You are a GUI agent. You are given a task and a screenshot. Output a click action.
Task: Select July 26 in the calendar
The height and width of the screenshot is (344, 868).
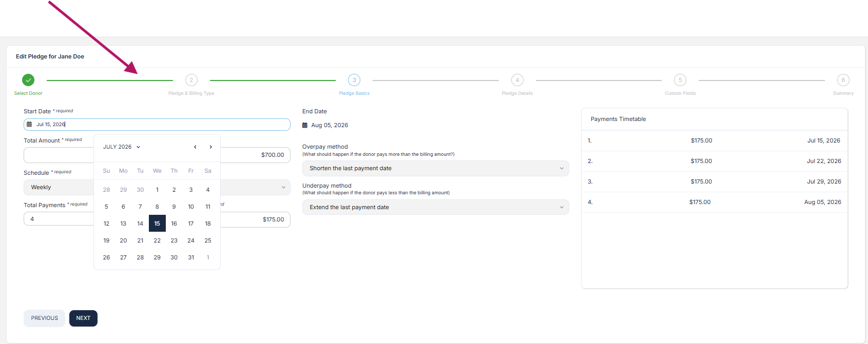pyautogui.click(x=106, y=257)
